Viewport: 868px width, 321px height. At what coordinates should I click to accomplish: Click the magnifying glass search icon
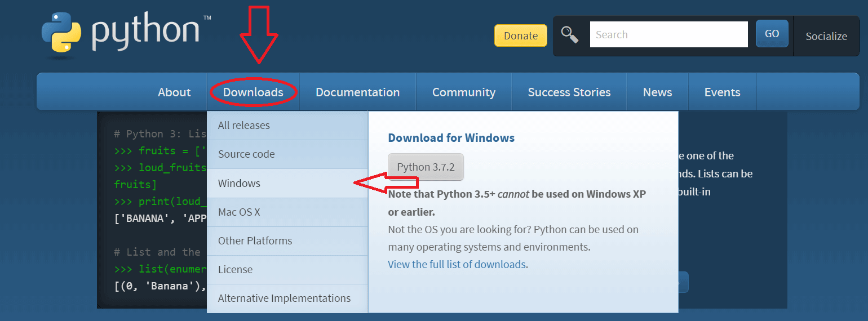[x=570, y=35]
